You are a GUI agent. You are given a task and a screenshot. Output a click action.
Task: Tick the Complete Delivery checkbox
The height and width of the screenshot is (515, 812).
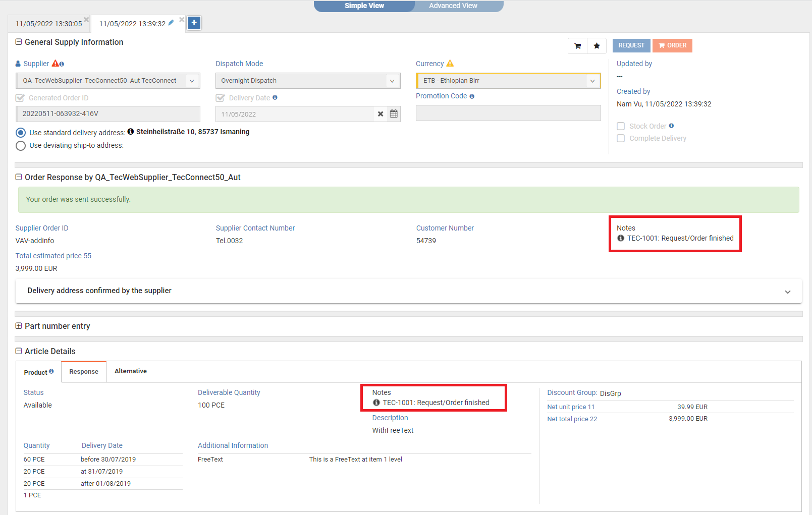621,138
